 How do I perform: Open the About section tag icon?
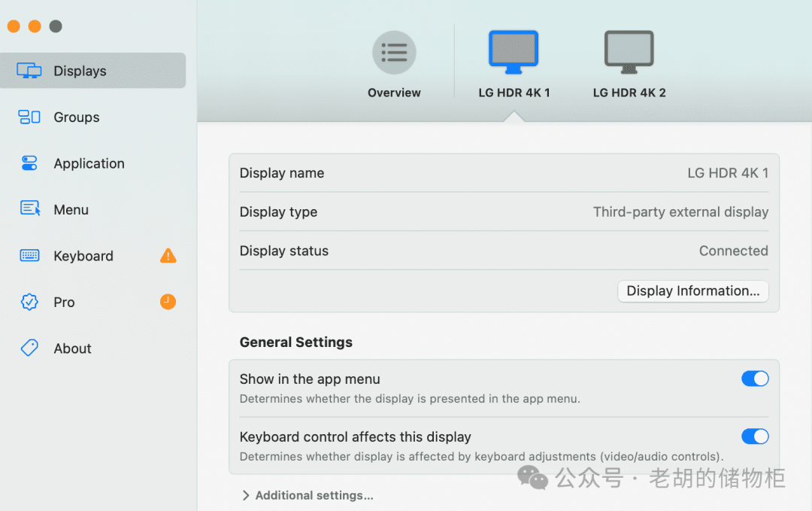coord(29,348)
